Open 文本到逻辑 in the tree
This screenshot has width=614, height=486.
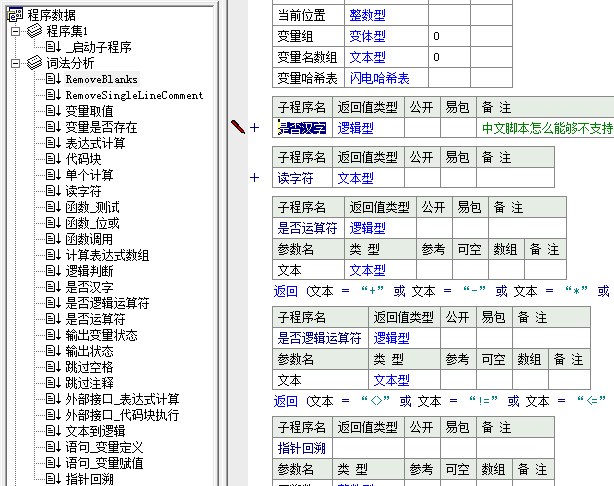click(x=95, y=431)
